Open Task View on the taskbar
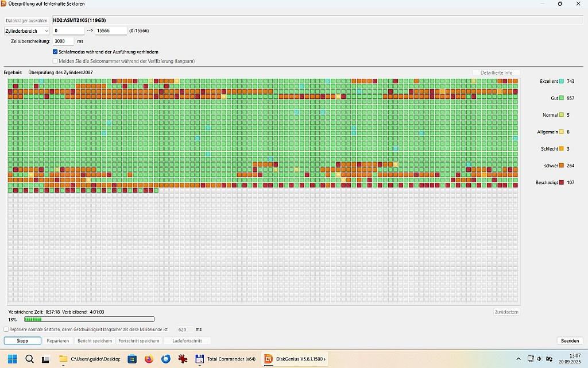The image size is (588, 368). (45, 359)
